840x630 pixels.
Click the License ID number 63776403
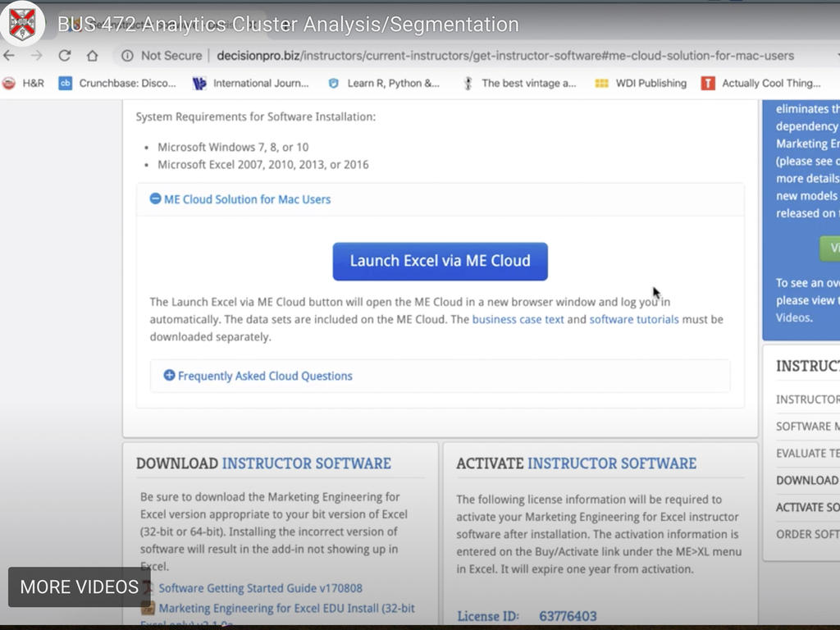tap(568, 616)
